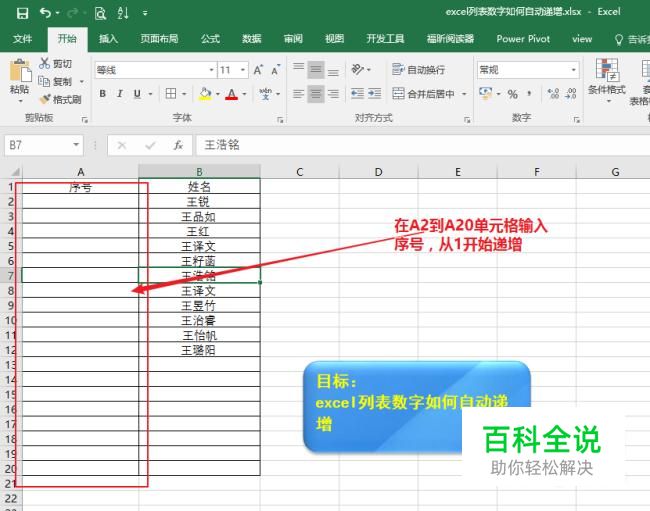The width and height of the screenshot is (650, 511).
Task: Click the Accounting Number Format icon
Action: [x=485, y=94]
